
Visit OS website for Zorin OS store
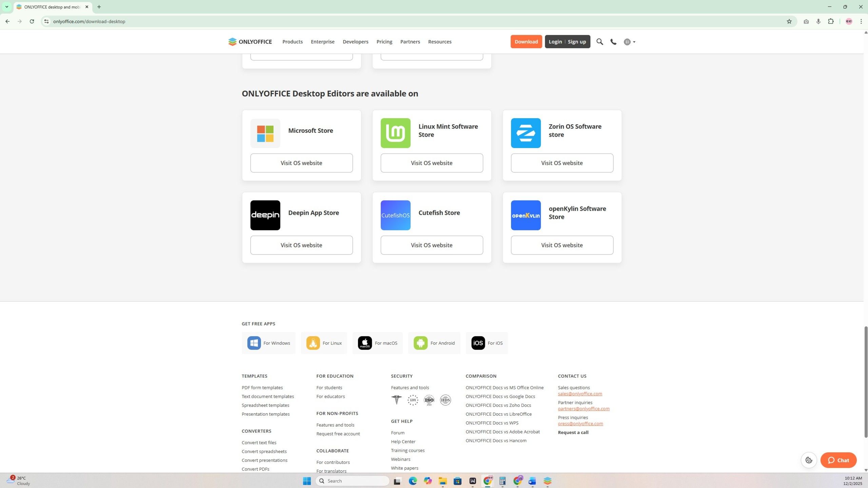(562, 163)
